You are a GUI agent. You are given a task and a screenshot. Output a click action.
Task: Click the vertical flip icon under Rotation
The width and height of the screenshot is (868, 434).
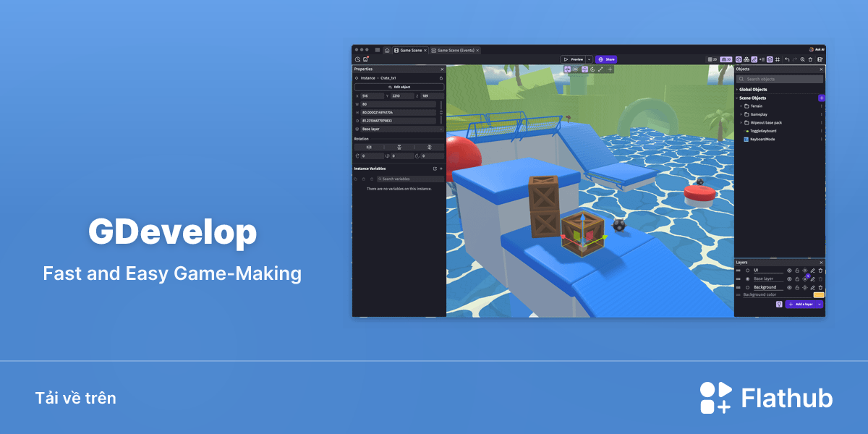[x=399, y=147]
